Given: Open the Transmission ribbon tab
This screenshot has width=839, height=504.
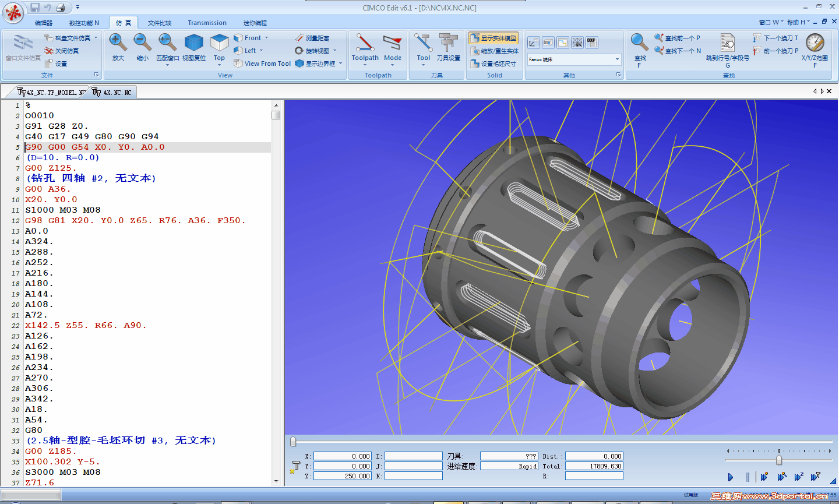Looking at the screenshot, I should click(x=207, y=23).
